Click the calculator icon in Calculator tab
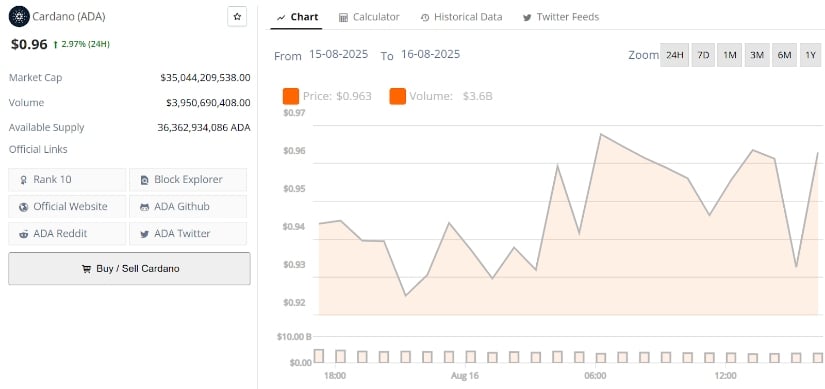Viewport: 825px width, 389px height. (343, 17)
